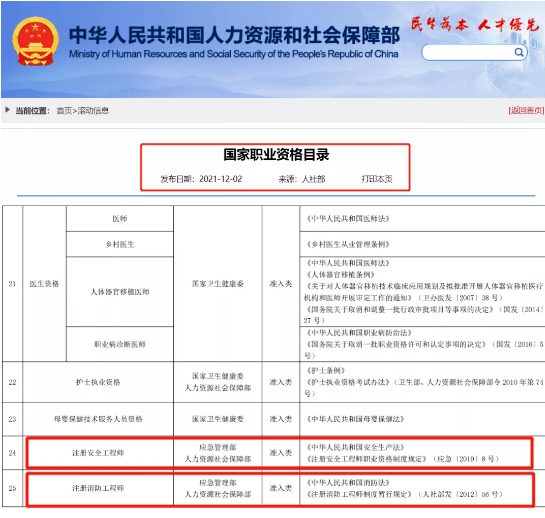Click 《中华人民共和国医师法》 in the 医师 row
Viewport: 545px width, 518px height.
348,219
